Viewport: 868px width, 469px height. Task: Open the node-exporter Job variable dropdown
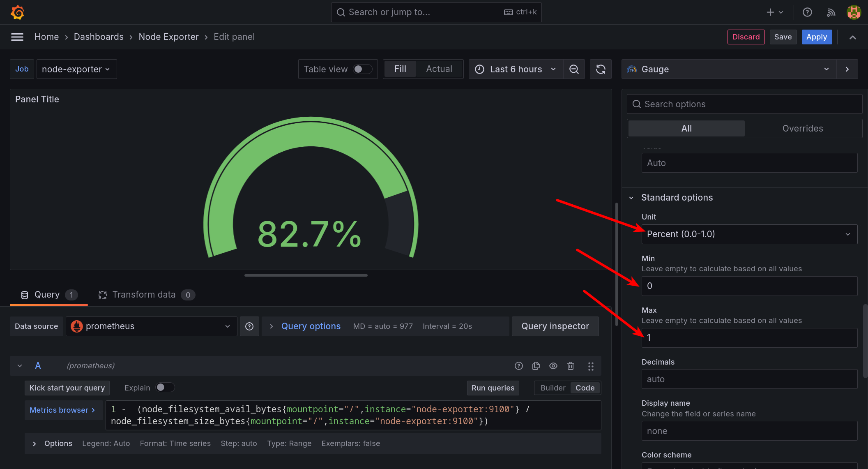pyautogui.click(x=76, y=69)
